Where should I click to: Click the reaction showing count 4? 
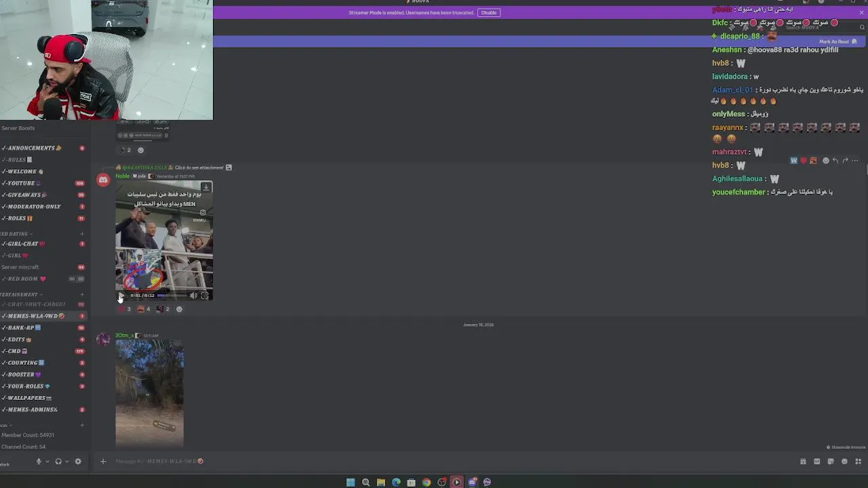coord(144,309)
